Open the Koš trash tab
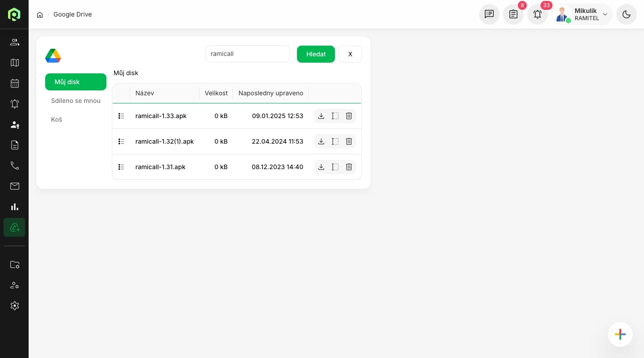Viewport: 644px width, 358px height. click(56, 119)
